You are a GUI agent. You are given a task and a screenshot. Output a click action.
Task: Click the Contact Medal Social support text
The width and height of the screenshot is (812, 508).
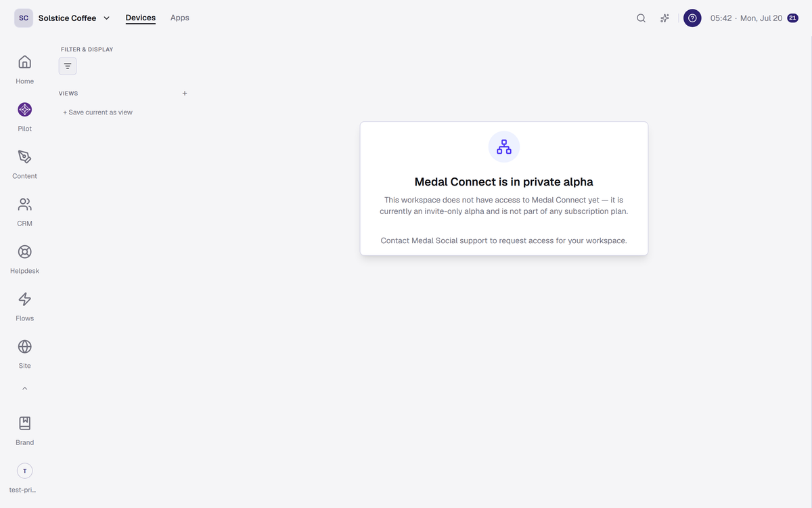(504, 240)
